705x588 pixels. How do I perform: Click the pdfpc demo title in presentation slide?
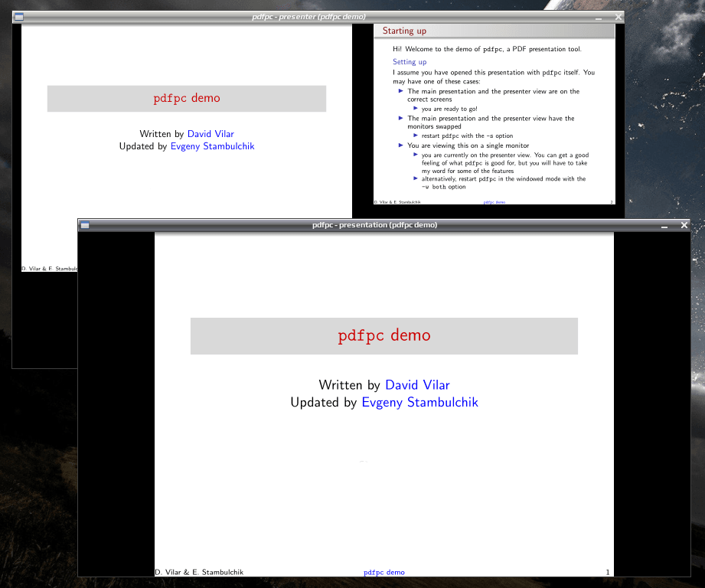384,335
